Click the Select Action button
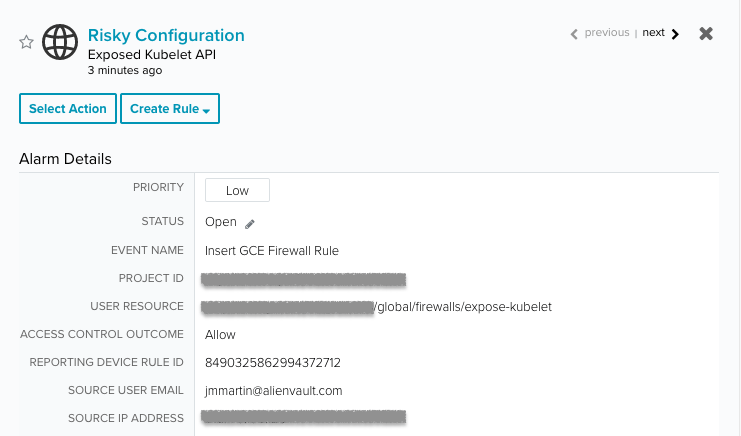Screen dimensions: 741x436 tap(68, 109)
